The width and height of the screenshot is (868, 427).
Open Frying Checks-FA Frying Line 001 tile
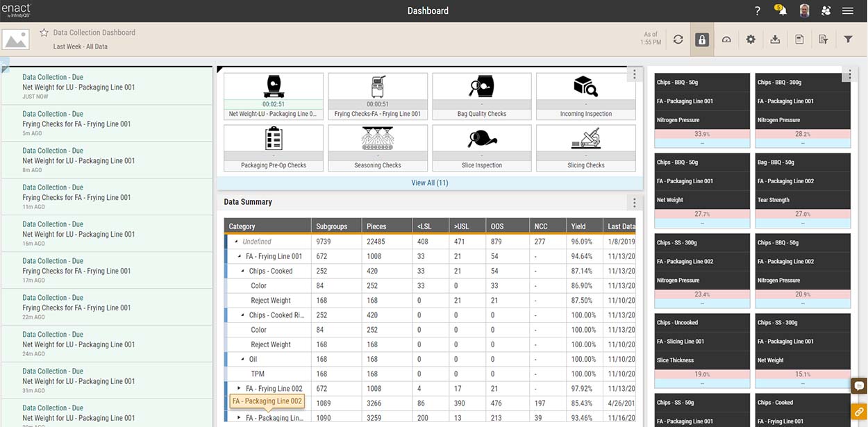click(378, 96)
